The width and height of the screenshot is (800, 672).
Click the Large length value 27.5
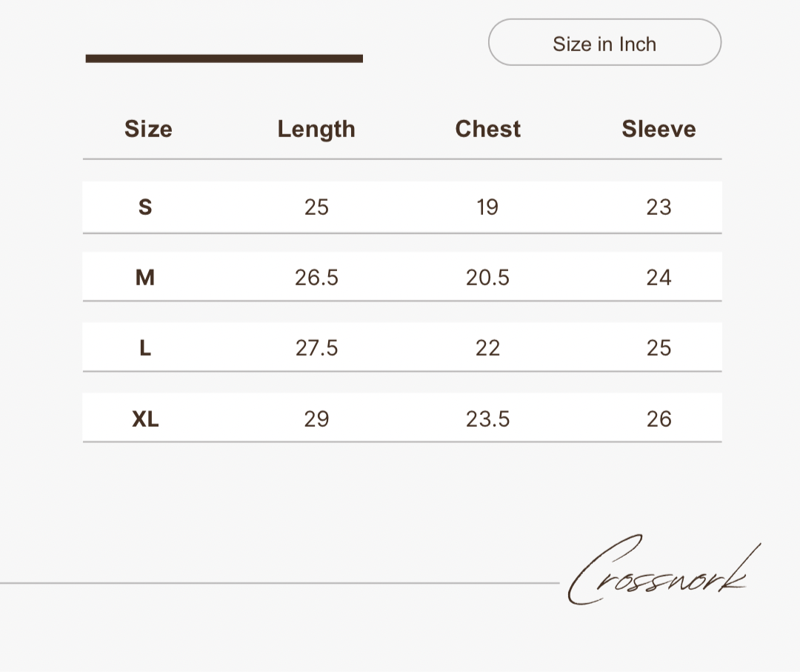click(316, 347)
